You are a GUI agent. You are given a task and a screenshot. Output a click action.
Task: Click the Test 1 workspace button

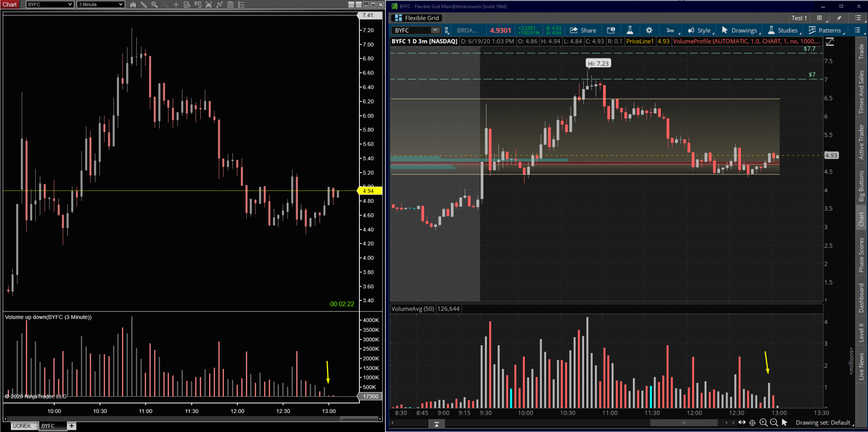point(799,18)
